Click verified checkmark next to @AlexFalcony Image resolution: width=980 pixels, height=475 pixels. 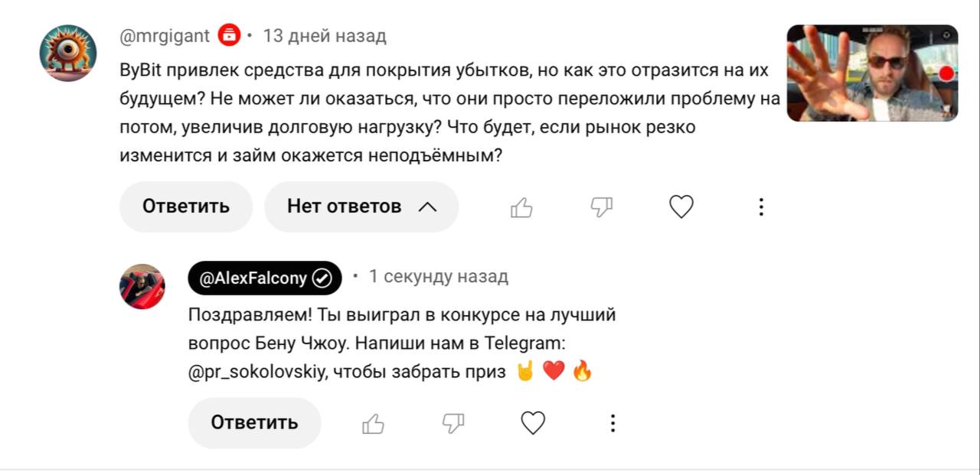pyautogui.click(x=322, y=278)
